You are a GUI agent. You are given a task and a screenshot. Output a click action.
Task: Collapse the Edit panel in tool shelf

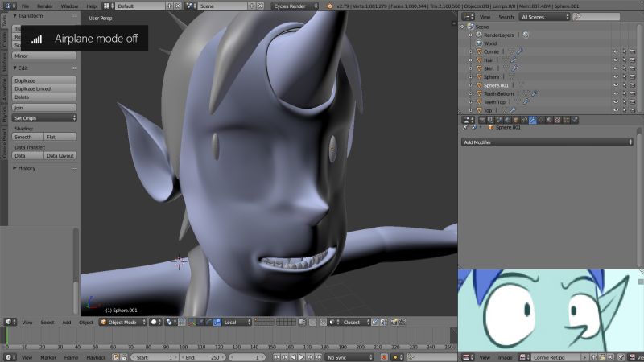point(21,68)
